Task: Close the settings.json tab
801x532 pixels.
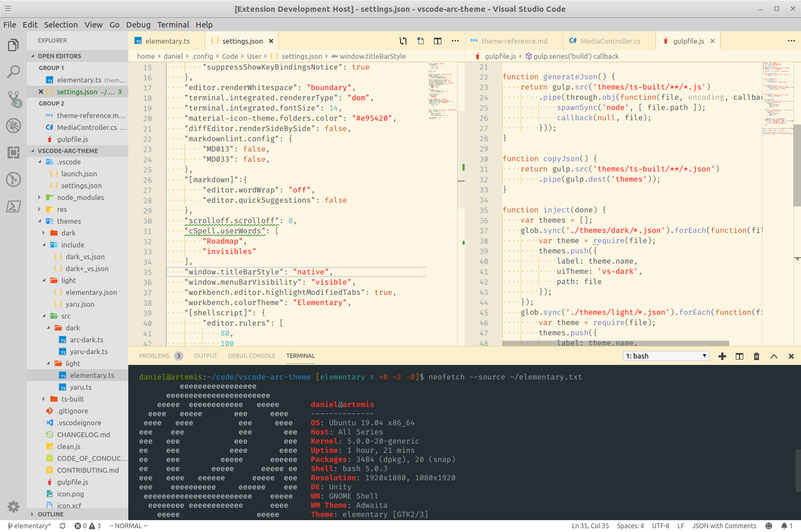Action: point(271,41)
